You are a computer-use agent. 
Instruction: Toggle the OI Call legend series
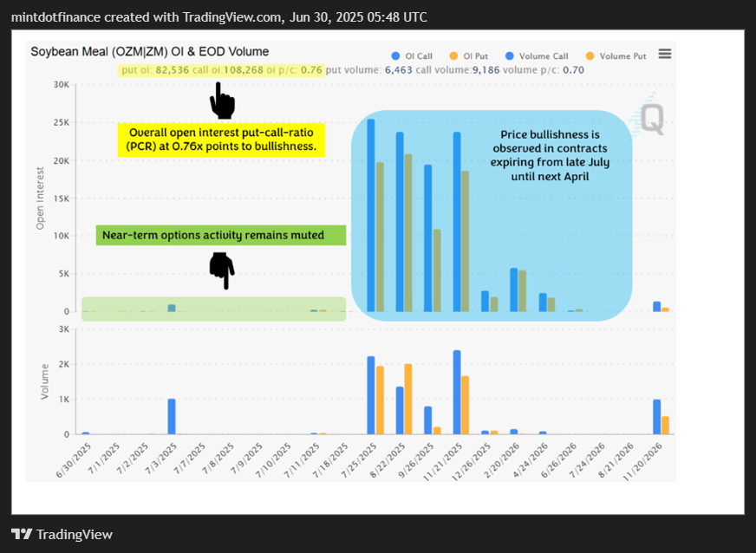[412, 56]
